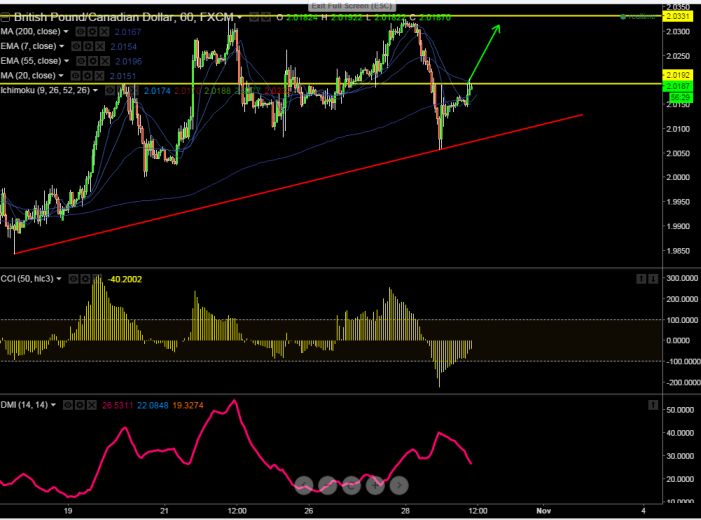The width and height of the screenshot is (701, 520).
Task: Expand the EMA (7, close) dropdown arrow
Action: [x=62, y=46]
